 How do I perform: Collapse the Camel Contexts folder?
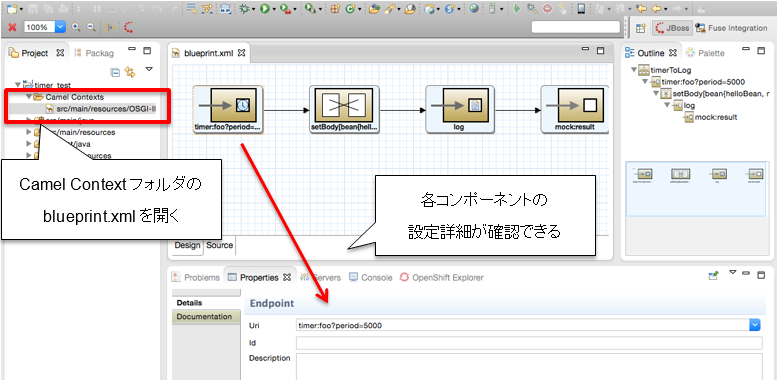click(29, 97)
